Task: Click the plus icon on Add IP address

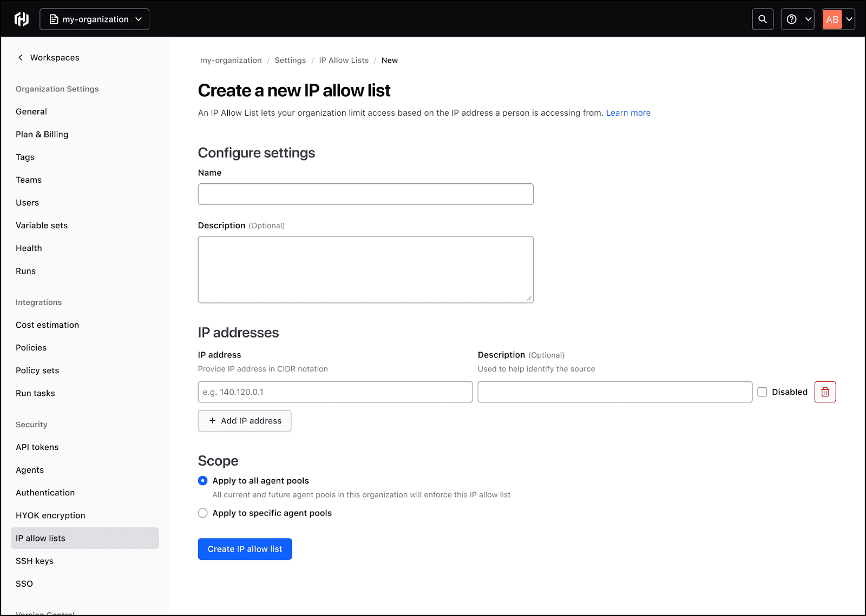Action: point(212,421)
